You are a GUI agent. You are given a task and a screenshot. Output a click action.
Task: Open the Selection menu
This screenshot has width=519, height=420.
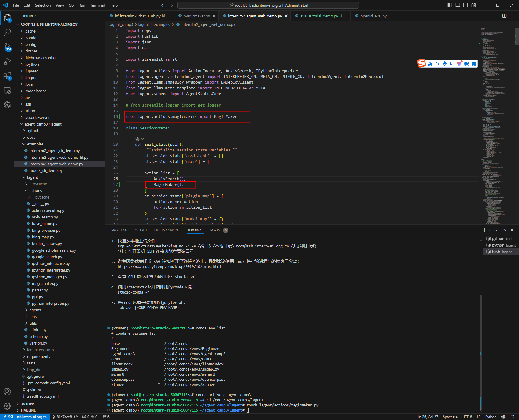click(x=43, y=5)
